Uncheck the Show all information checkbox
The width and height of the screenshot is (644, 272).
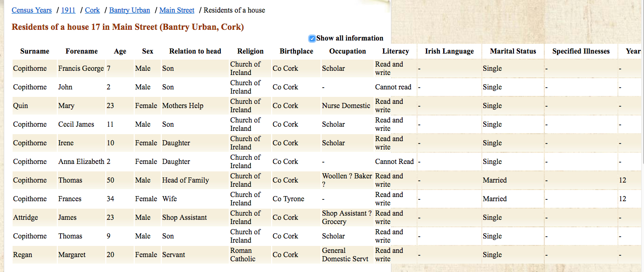pyautogui.click(x=312, y=39)
